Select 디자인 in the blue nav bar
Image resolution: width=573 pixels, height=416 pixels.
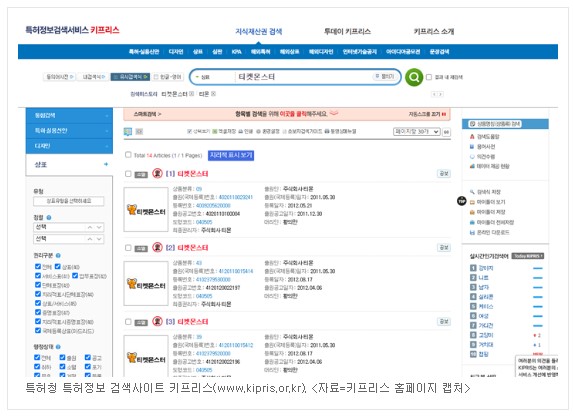(176, 52)
